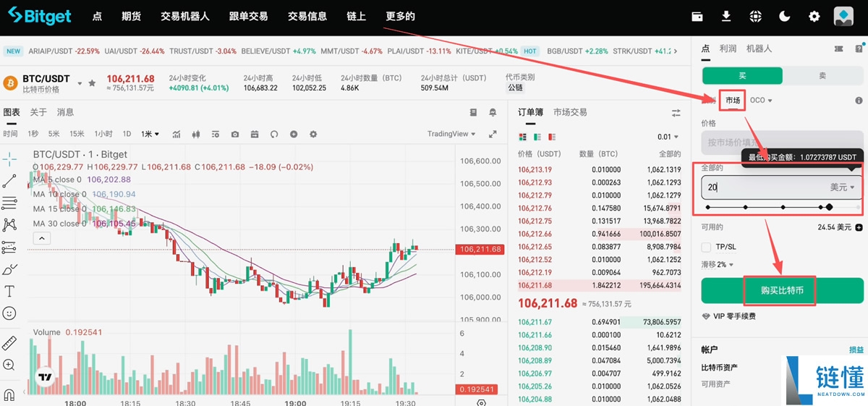Select the pattern drawing tool
This screenshot has width=868, height=406.
(9, 225)
